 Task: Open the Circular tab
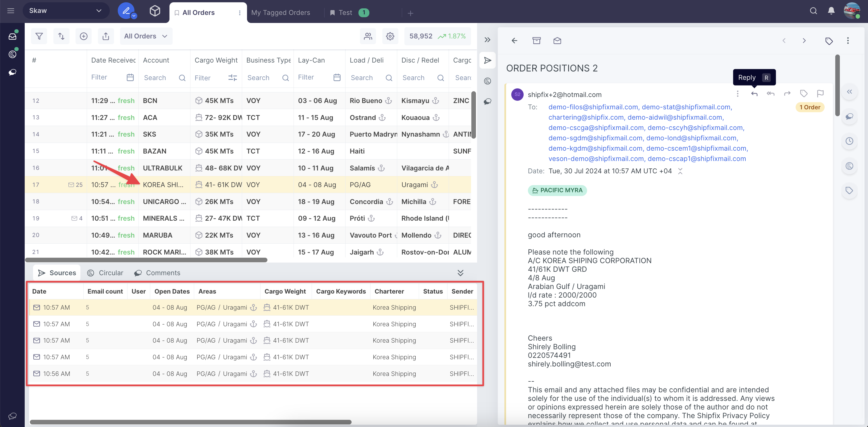coord(105,273)
